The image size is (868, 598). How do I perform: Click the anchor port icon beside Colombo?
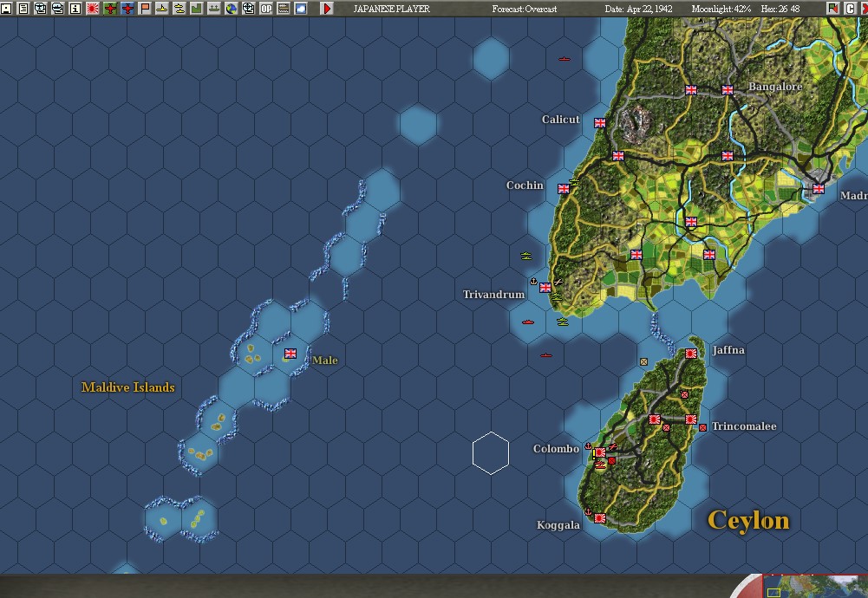589,445
